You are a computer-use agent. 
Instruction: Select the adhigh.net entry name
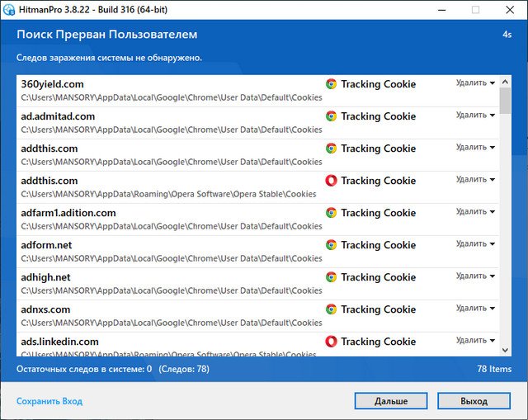click(x=46, y=277)
